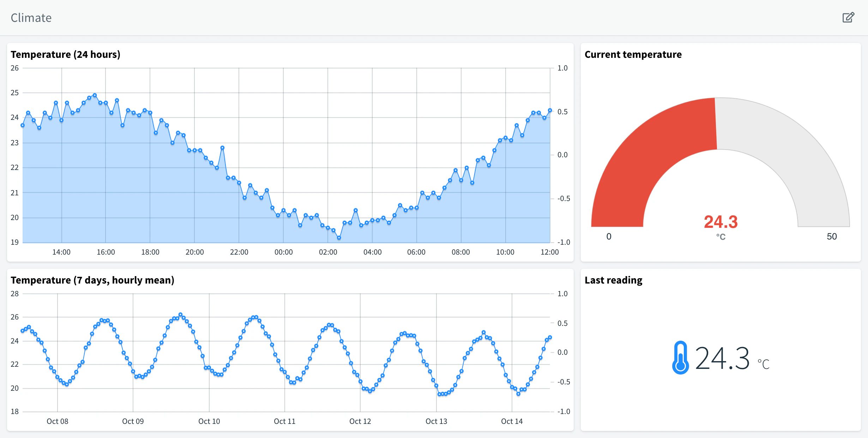Click the last data point of 7-day chart
Screen dimensions: 868x438
point(550,337)
